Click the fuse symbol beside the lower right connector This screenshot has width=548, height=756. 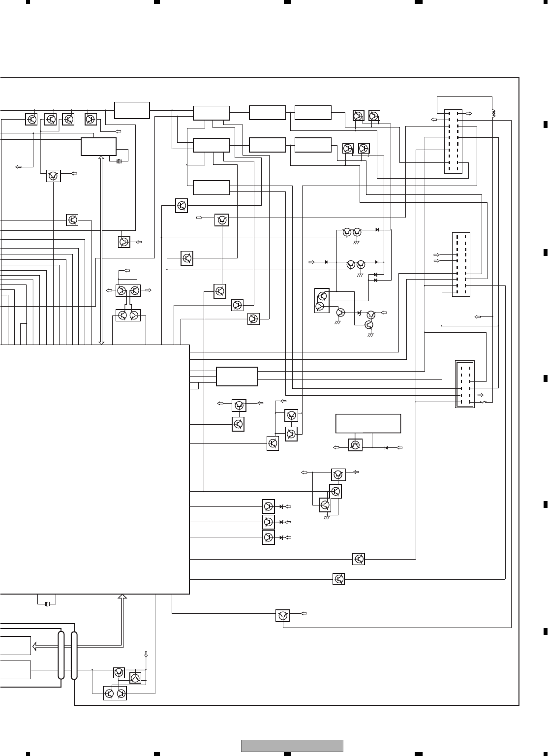pyautogui.click(x=484, y=402)
